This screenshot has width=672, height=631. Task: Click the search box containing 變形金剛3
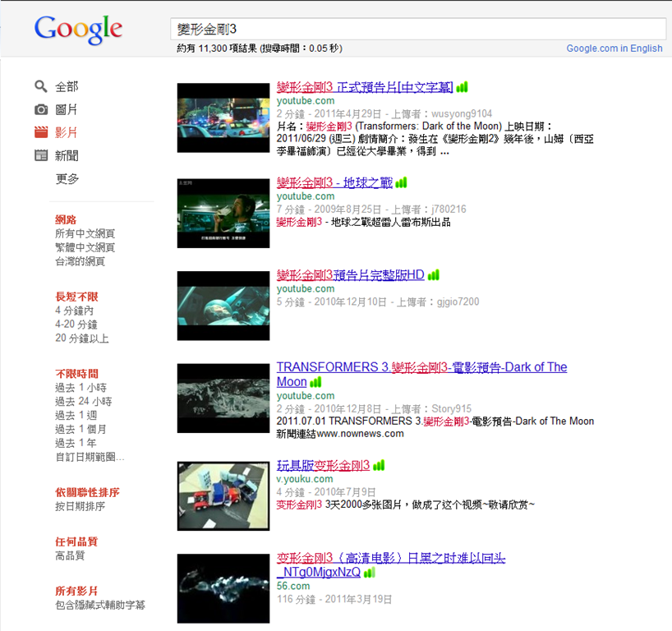click(418, 29)
